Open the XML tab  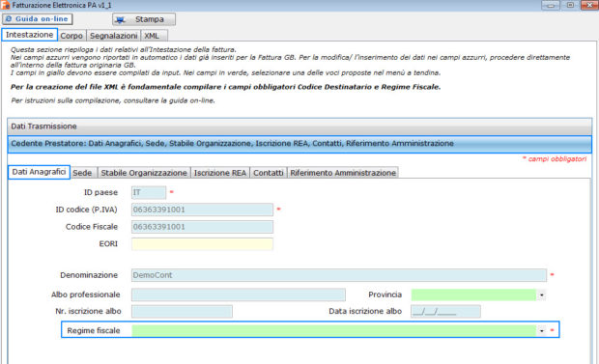[154, 36]
